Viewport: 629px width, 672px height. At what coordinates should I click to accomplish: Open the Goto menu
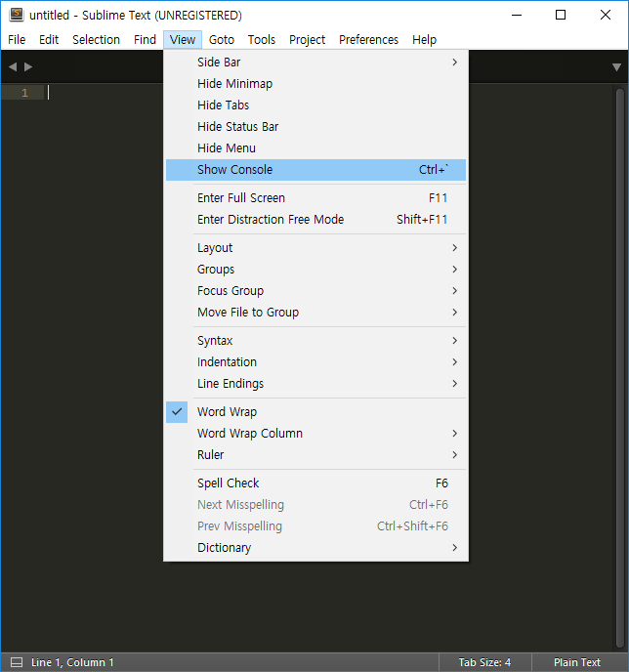tap(222, 39)
